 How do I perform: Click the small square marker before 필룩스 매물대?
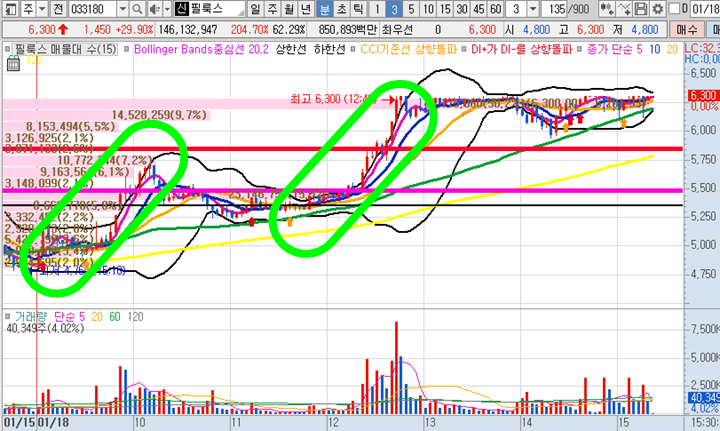7,49
